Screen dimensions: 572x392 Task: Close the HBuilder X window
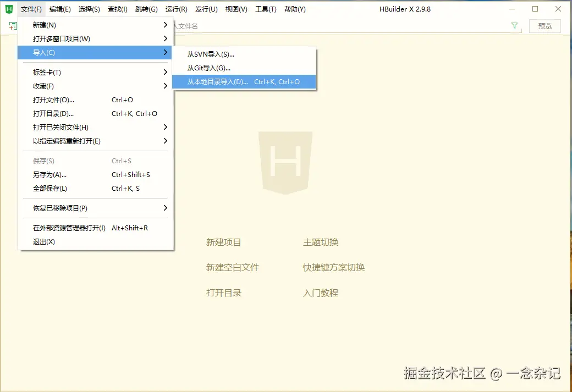tap(558, 9)
